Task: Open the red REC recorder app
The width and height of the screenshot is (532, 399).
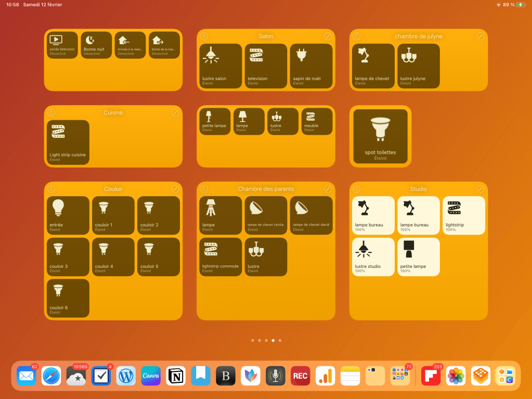Action: point(300,376)
